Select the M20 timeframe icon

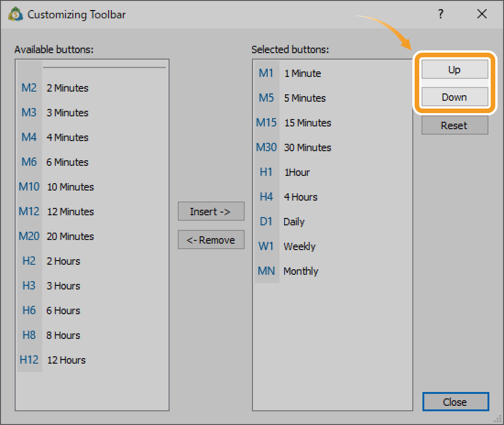(x=29, y=236)
